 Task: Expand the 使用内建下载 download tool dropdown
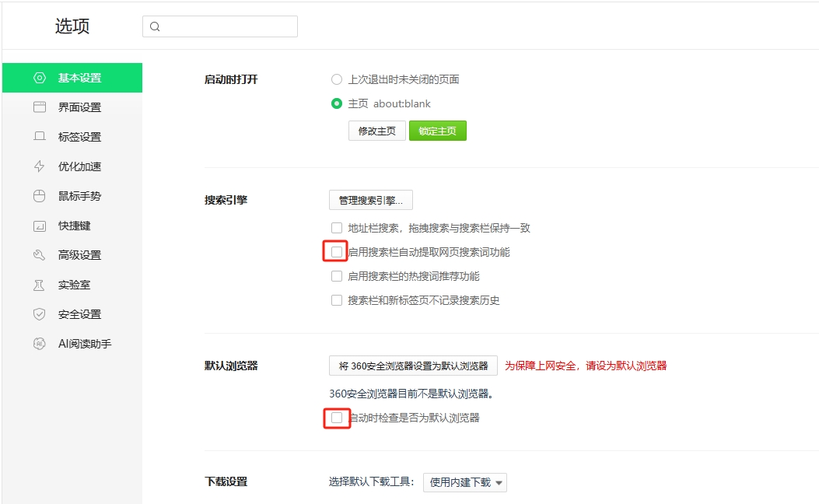pyautogui.click(x=465, y=482)
